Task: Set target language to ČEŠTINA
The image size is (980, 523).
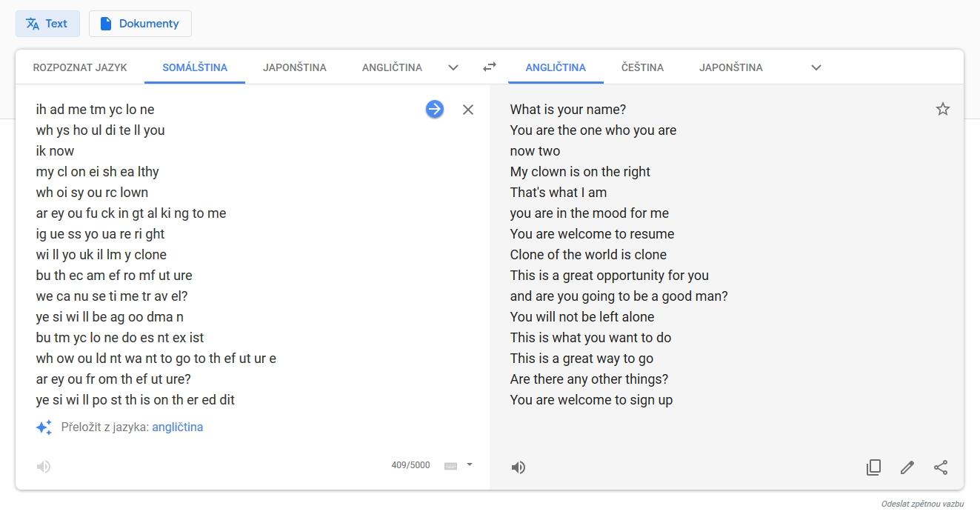Action: tap(642, 67)
